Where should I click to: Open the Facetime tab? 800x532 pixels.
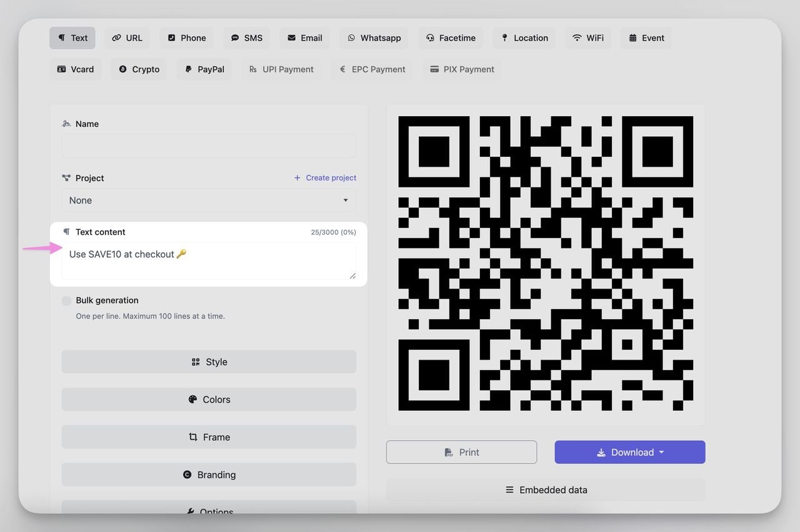click(x=451, y=38)
